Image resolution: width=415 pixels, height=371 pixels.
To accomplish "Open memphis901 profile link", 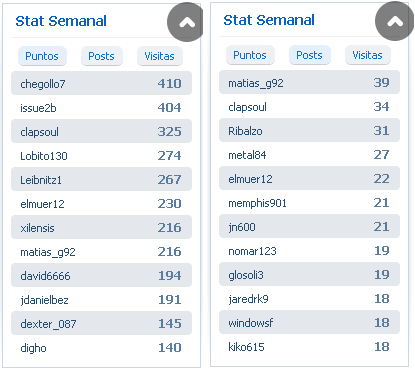I will coord(257,203).
